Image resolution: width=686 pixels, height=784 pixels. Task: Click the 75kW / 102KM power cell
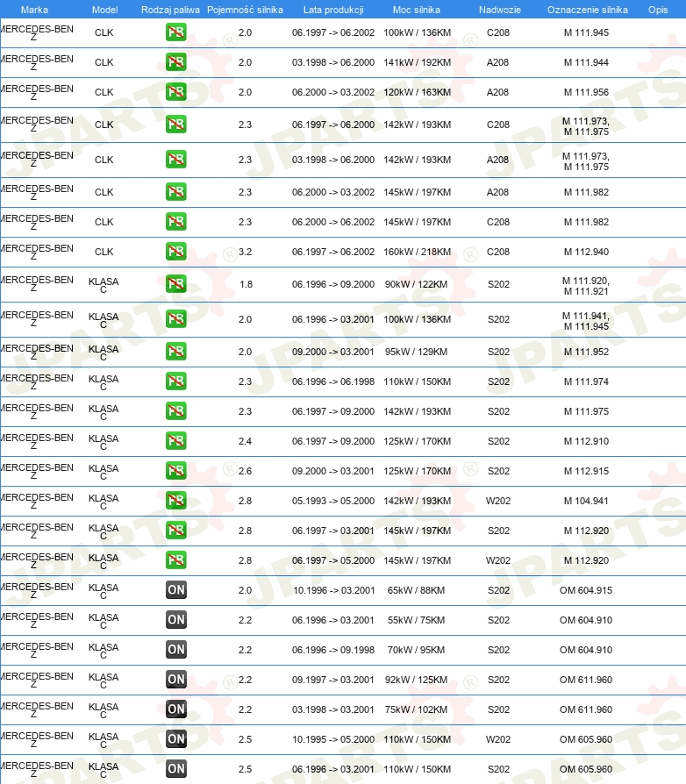[x=416, y=709]
